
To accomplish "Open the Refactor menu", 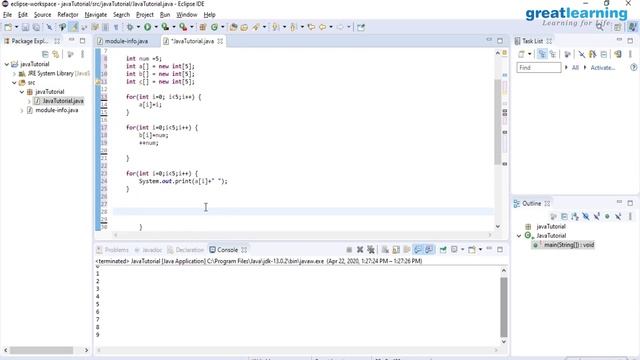I will click(68, 15).
